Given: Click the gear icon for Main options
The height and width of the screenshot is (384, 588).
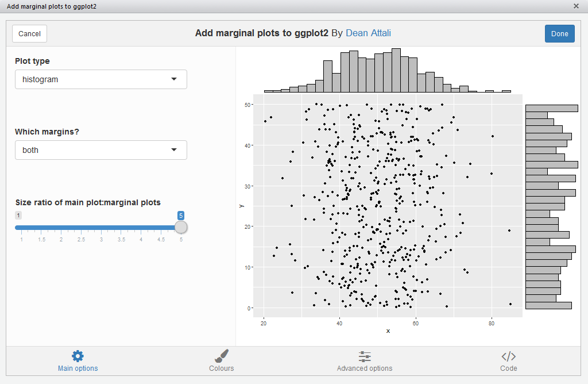Looking at the screenshot, I should 78,356.
